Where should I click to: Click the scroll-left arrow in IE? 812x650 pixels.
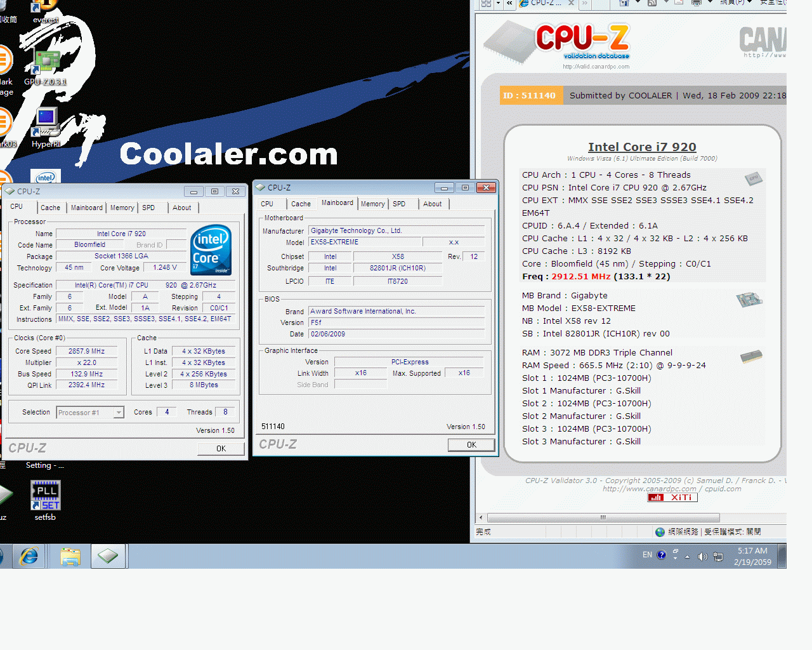tap(481, 517)
